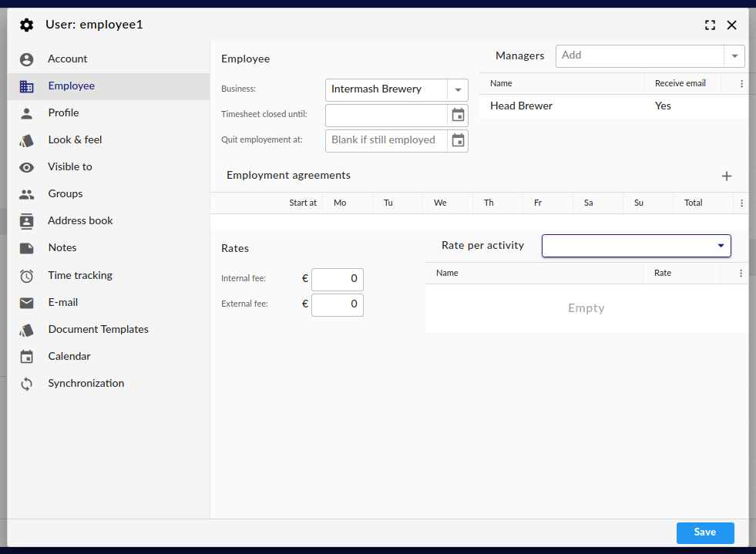Expand the Business dropdown arrow
756x554 pixels.
(458, 89)
